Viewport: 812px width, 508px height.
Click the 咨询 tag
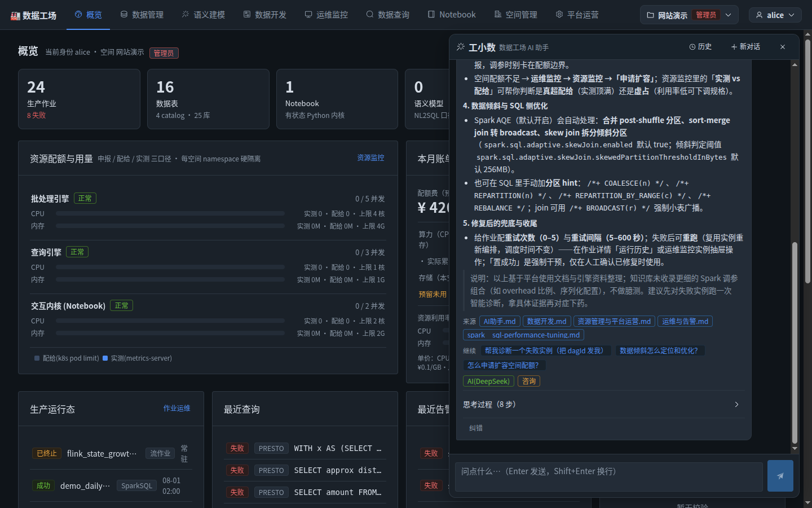coord(529,381)
